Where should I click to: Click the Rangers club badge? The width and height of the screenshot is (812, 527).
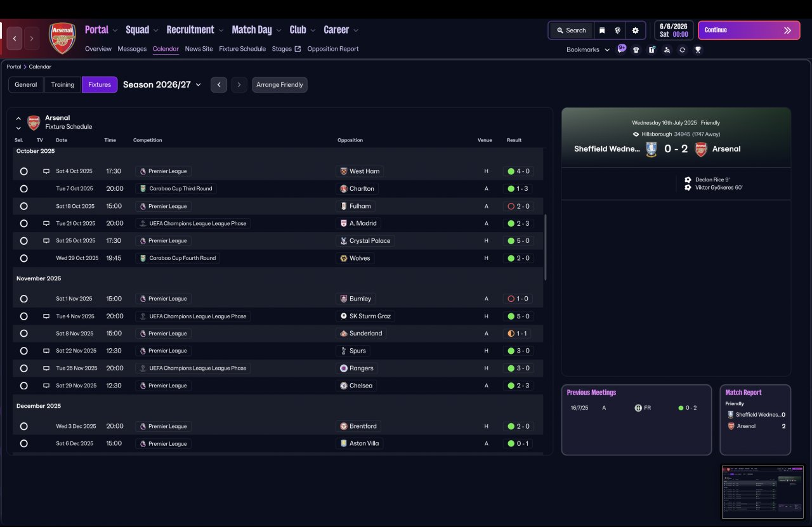coord(344,368)
